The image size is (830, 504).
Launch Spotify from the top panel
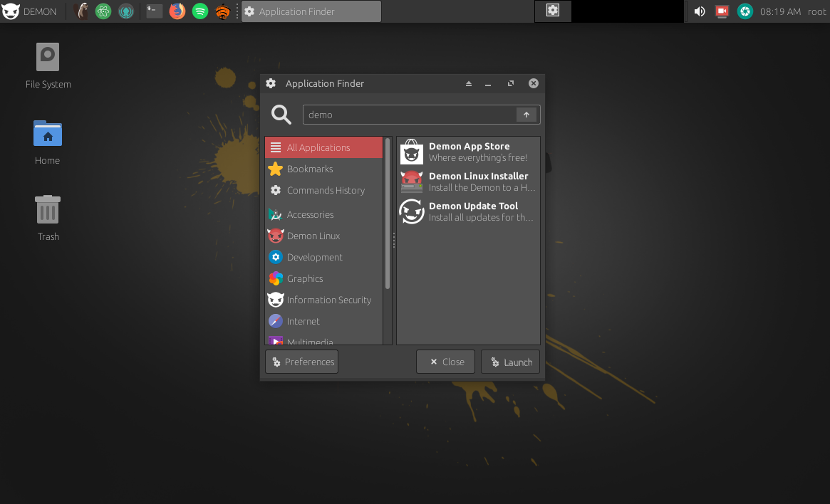point(200,11)
